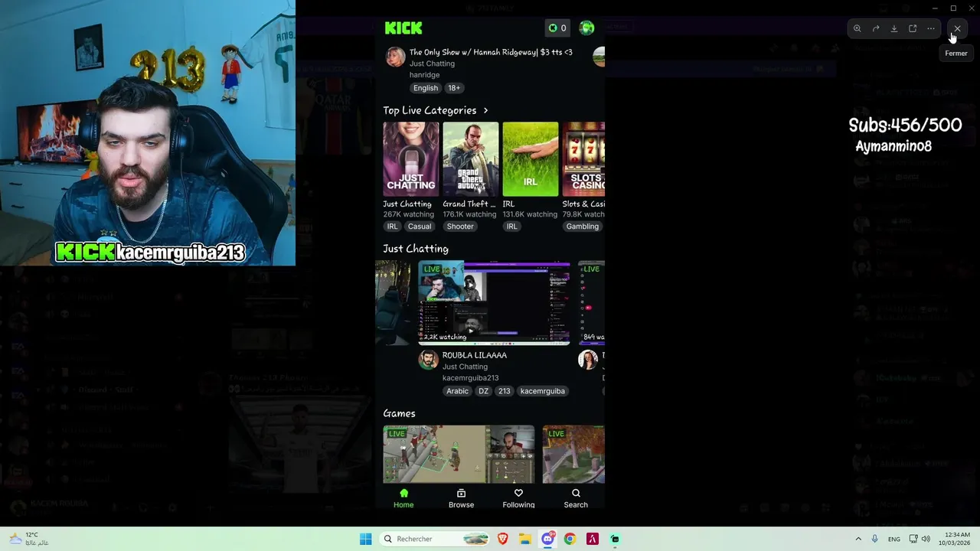Open the Following tab
The width and height of the screenshot is (980, 551).
point(518,498)
